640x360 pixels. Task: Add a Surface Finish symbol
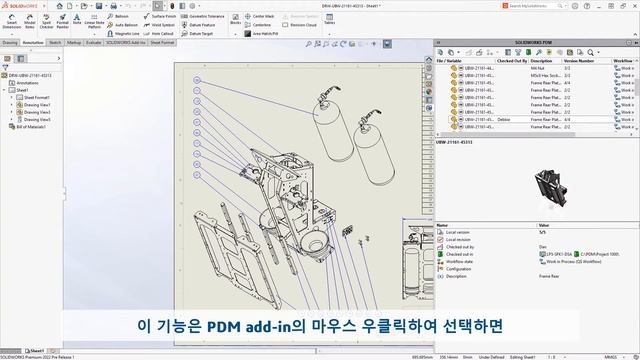click(160, 16)
